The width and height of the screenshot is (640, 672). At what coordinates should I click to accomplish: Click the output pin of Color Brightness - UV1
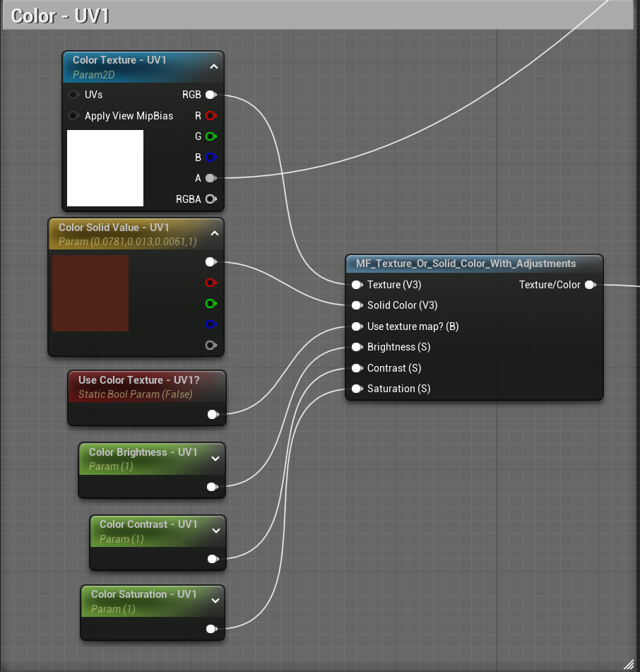pos(213,487)
